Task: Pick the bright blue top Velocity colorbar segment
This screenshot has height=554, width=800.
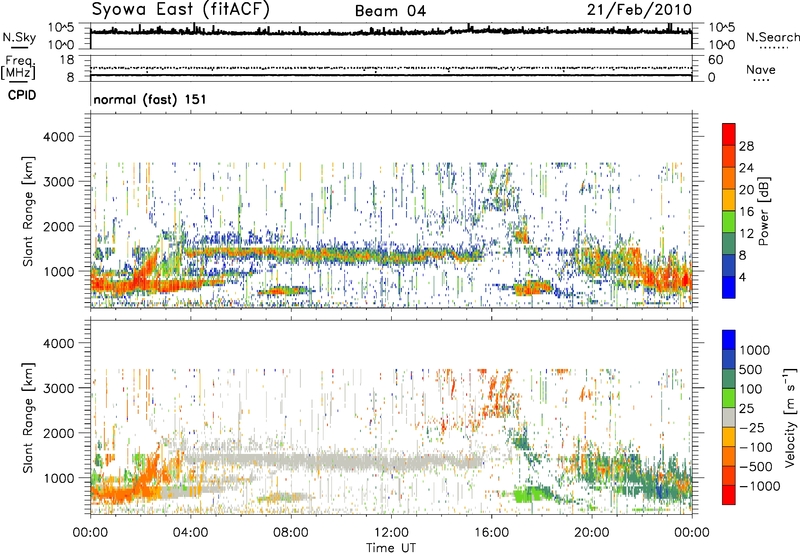Action: pos(729,340)
